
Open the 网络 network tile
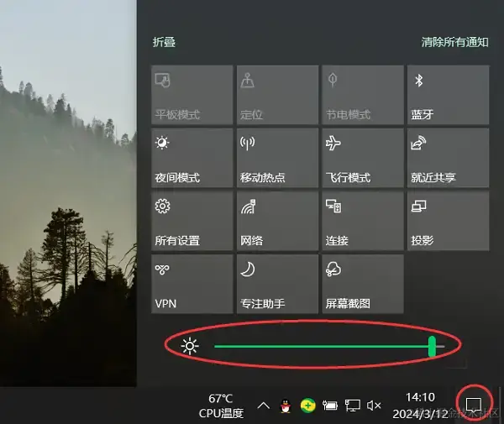click(277, 221)
